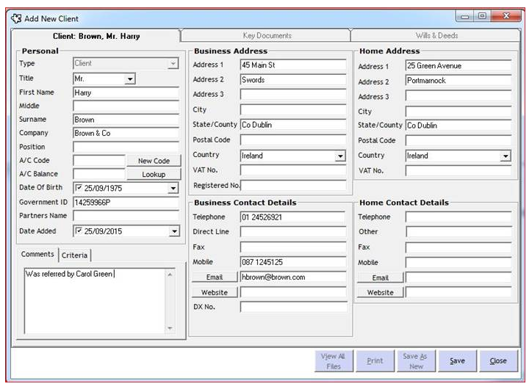This screenshot has width=532, height=392.
Task: Open the Criteria tab
Action: coord(74,255)
